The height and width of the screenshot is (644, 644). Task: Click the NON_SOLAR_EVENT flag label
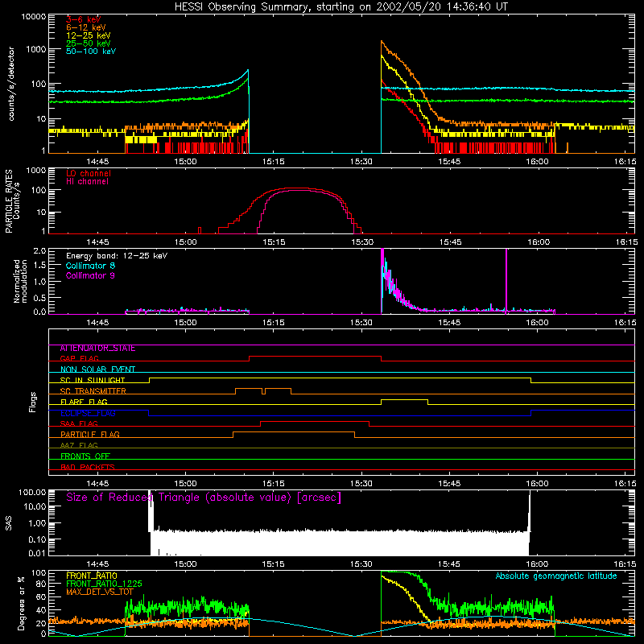pyautogui.click(x=97, y=369)
